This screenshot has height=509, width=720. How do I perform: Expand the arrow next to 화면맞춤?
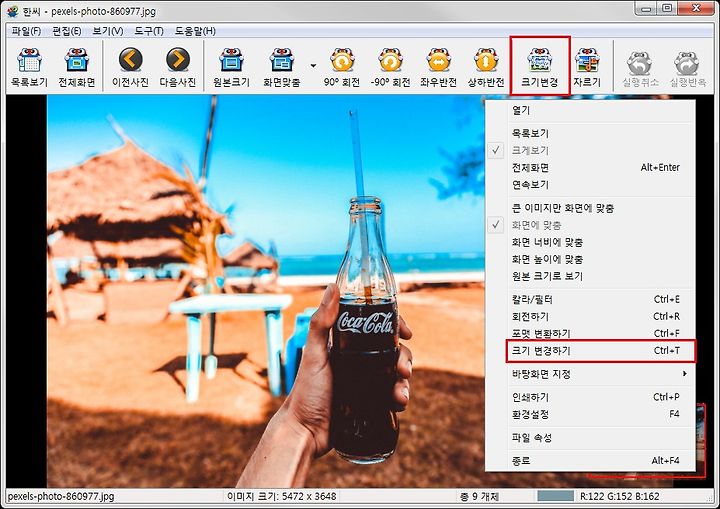[x=313, y=66]
